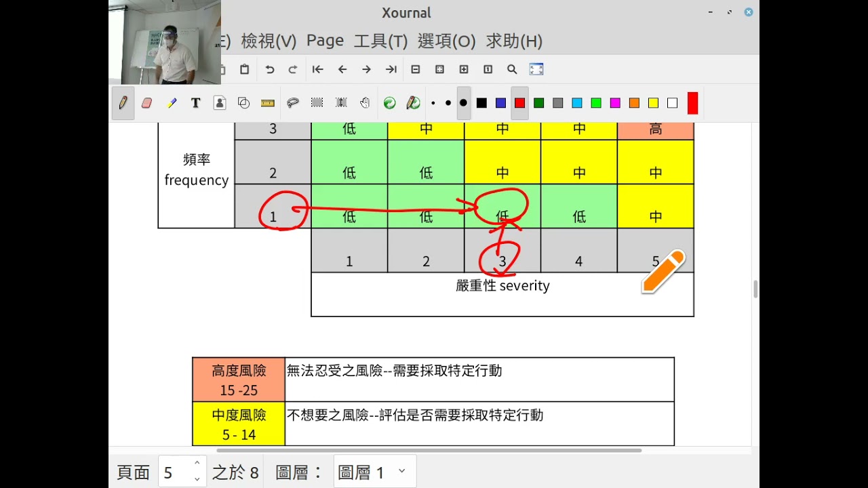Screen dimensions: 868x488
Task: Pick the small red color swatch
Action: click(x=520, y=103)
